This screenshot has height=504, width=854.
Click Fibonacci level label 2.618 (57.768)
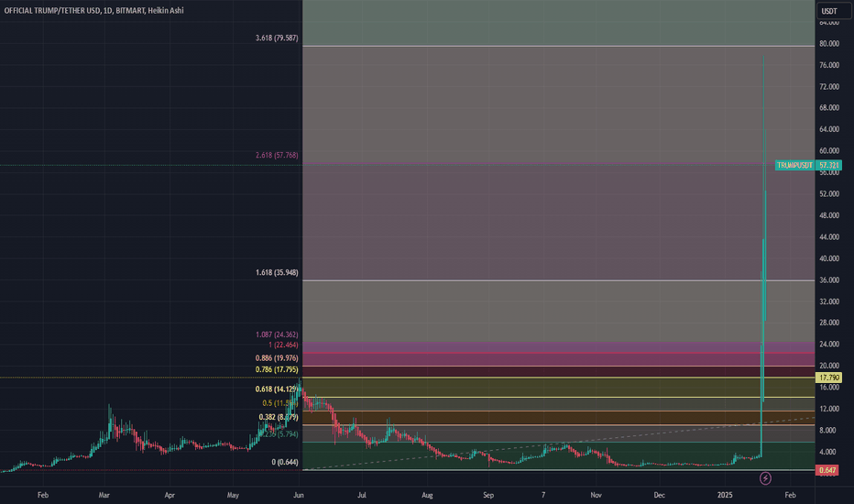click(x=277, y=155)
